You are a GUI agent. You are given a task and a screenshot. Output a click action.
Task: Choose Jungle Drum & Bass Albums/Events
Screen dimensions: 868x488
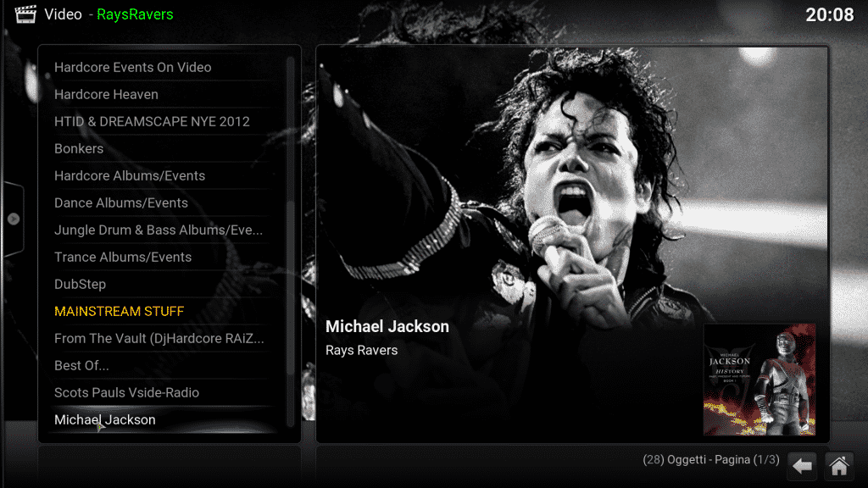(164, 230)
